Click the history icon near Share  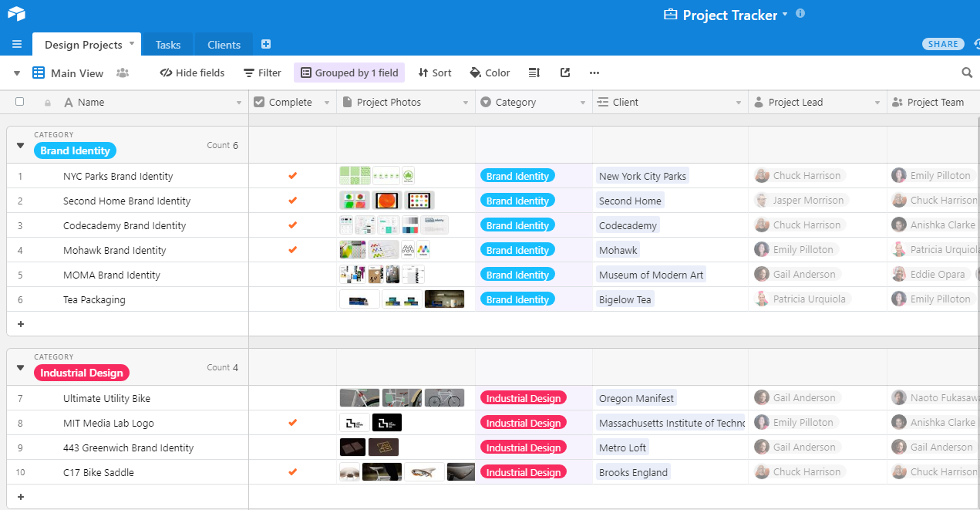pyautogui.click(x=976, y=44)
